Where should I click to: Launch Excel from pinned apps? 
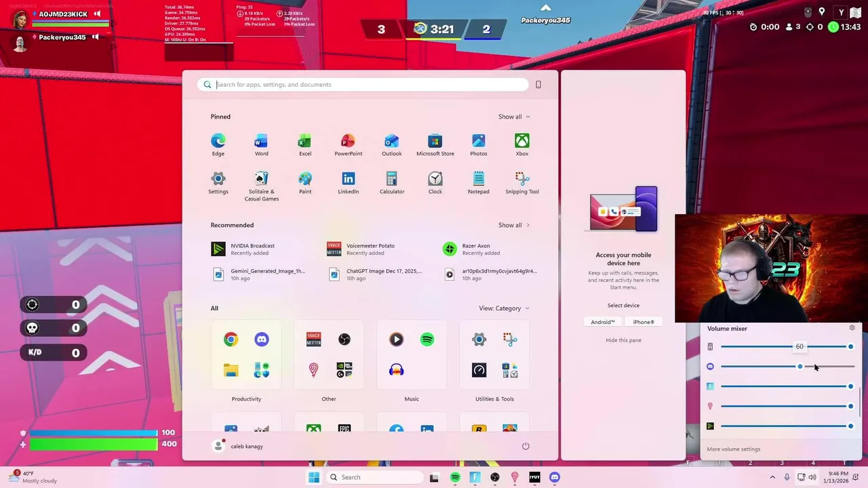pyautogui.click(x=304, y=144)
